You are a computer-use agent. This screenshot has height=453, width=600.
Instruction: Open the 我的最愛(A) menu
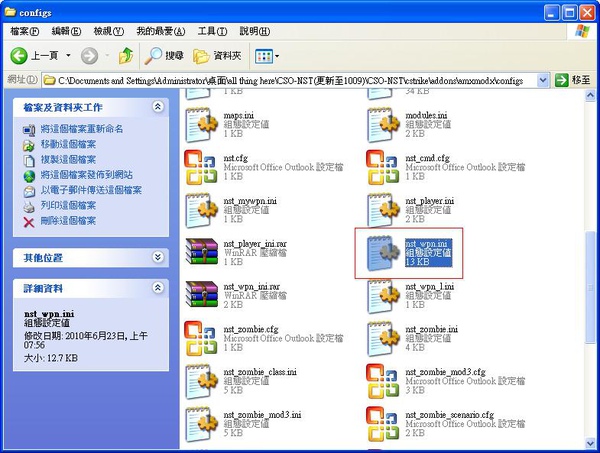tap(161, 31)
